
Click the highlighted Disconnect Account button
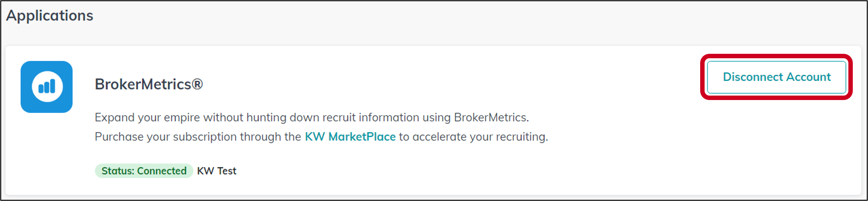[776, 77]
